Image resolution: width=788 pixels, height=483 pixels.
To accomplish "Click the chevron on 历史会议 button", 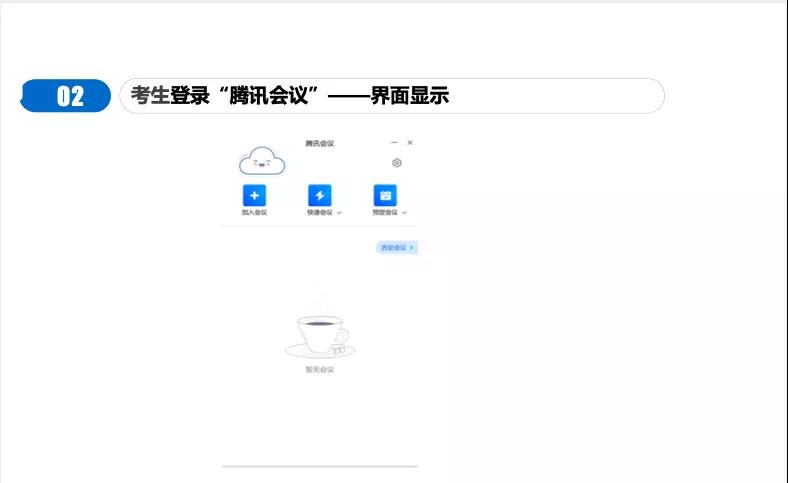I will point(411,247).
